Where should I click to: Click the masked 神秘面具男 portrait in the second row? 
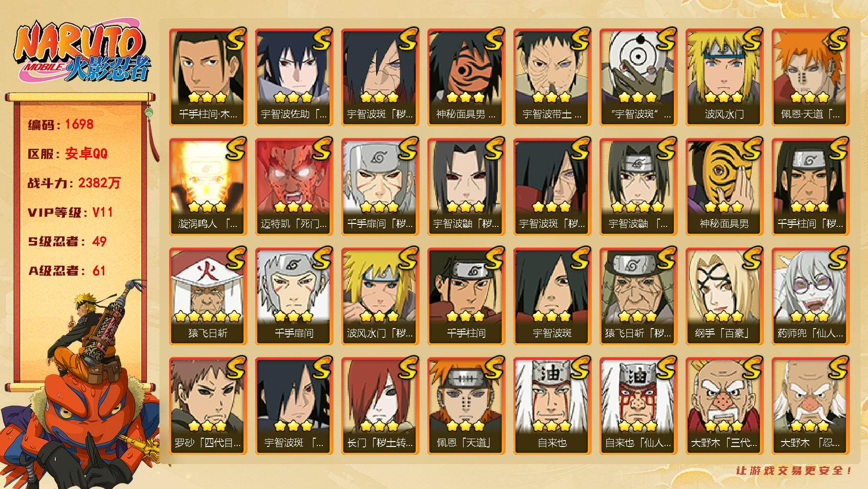[x=724, y=176]
